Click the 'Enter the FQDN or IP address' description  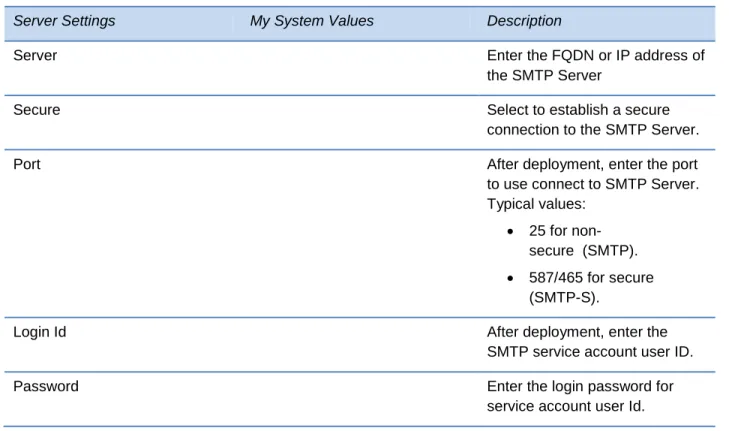(596, 65)
